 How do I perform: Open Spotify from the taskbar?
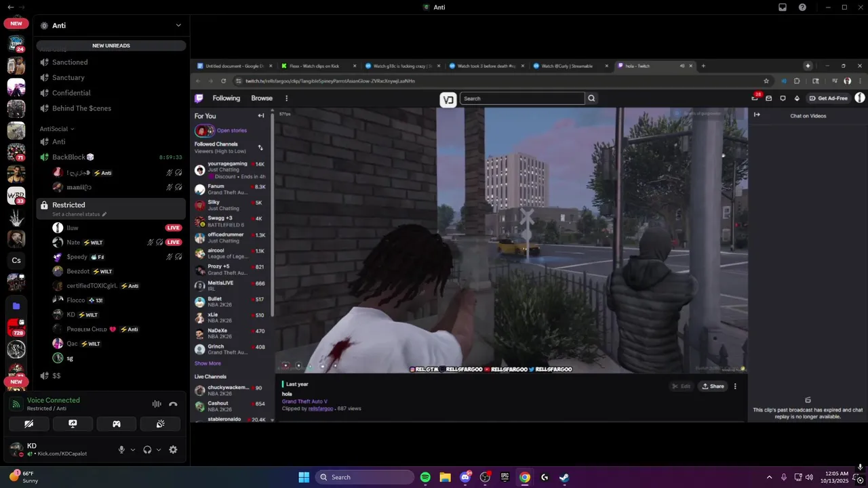(x=425, y=477)
